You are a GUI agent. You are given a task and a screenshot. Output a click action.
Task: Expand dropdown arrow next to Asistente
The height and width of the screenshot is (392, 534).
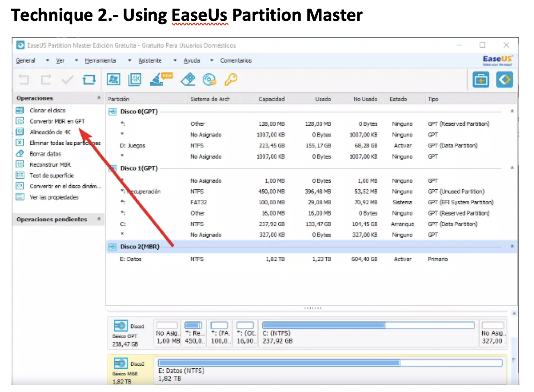pos(175,61)
